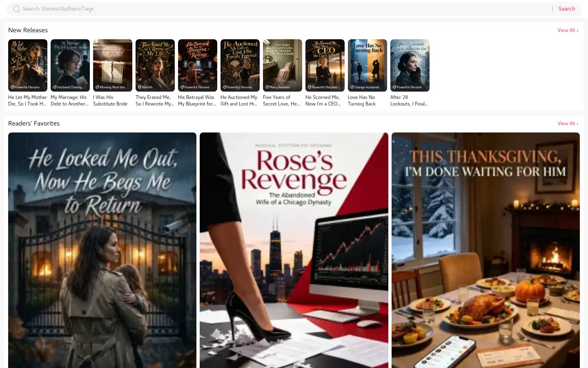Click the Husband Chasing tag icon
588x368 pixels.
click(x=55, y=87)
